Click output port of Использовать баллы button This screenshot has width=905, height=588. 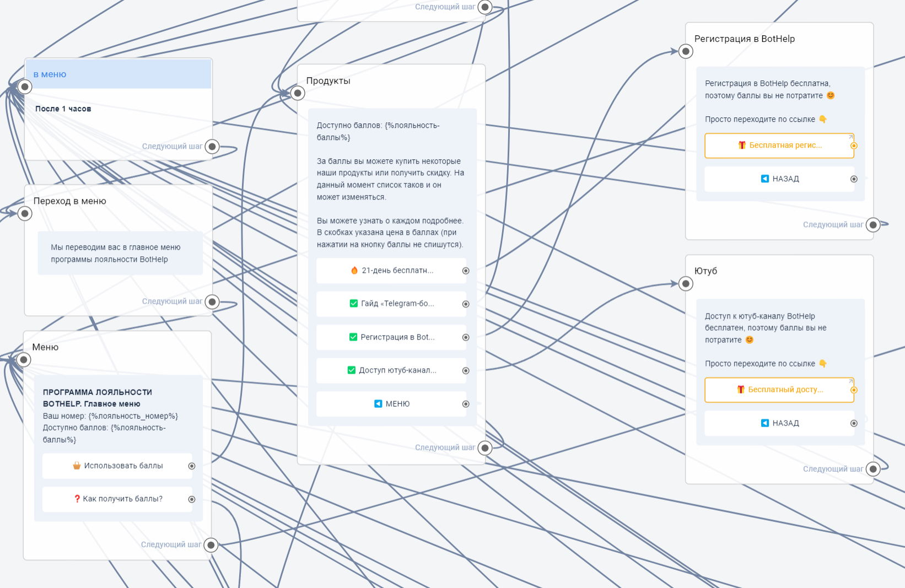tap(192, 466)
